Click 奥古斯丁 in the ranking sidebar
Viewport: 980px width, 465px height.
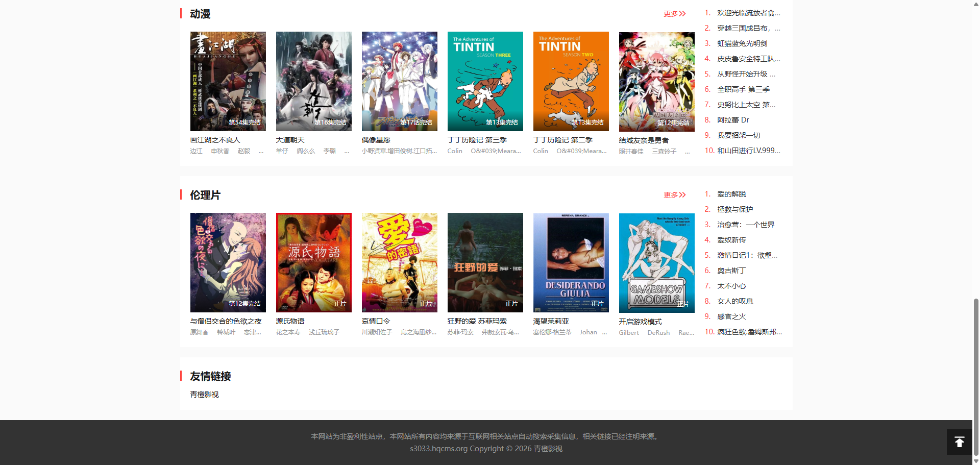(731, 271)
